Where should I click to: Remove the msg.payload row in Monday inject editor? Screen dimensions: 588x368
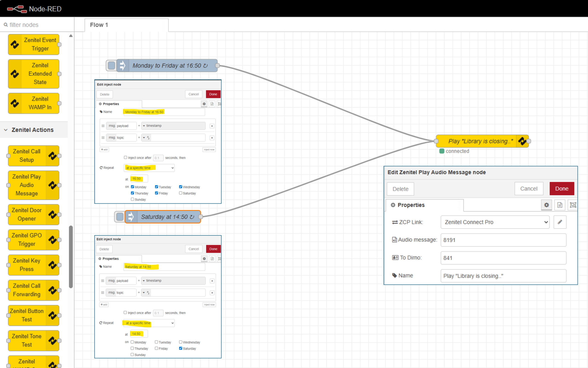pos(212,126)
